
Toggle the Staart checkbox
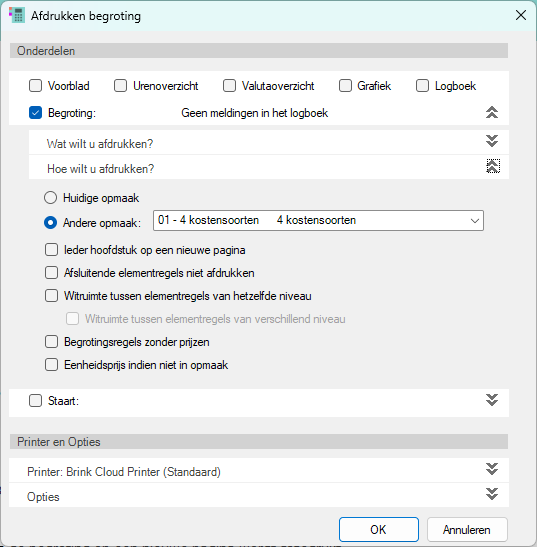coord(35,400)
